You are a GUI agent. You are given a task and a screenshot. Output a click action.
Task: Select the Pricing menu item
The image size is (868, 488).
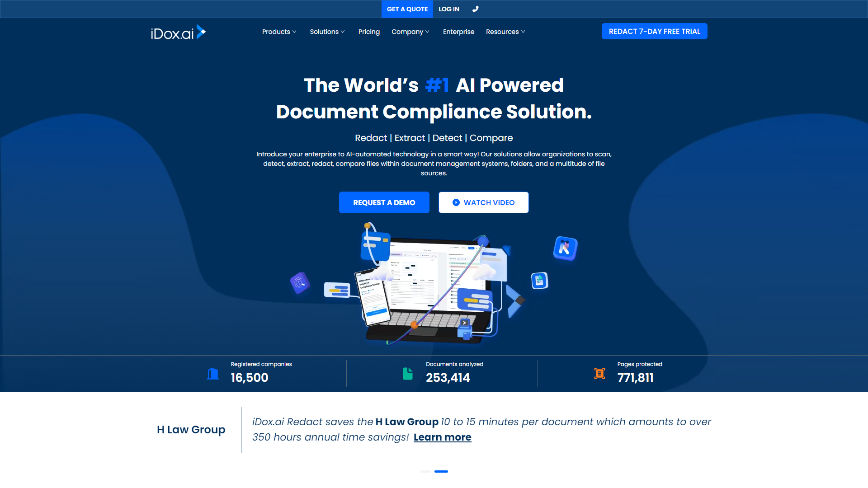(369, 32)
